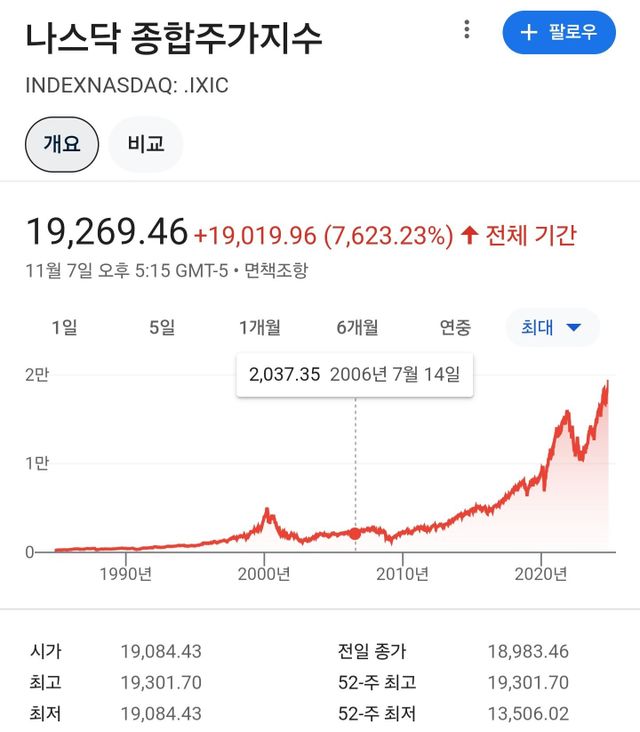Choose the 6개월 chart range

click(x=357, y=327)
